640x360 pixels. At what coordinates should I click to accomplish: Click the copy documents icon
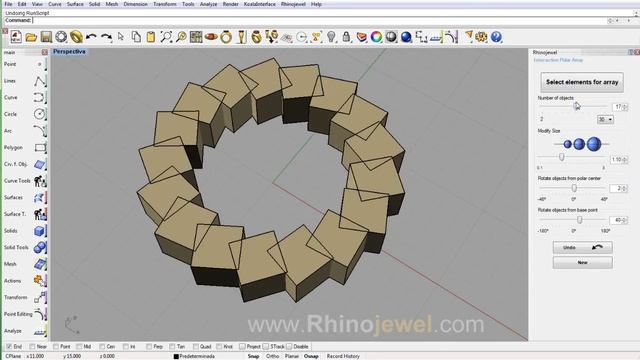click(x=136, y=37)
